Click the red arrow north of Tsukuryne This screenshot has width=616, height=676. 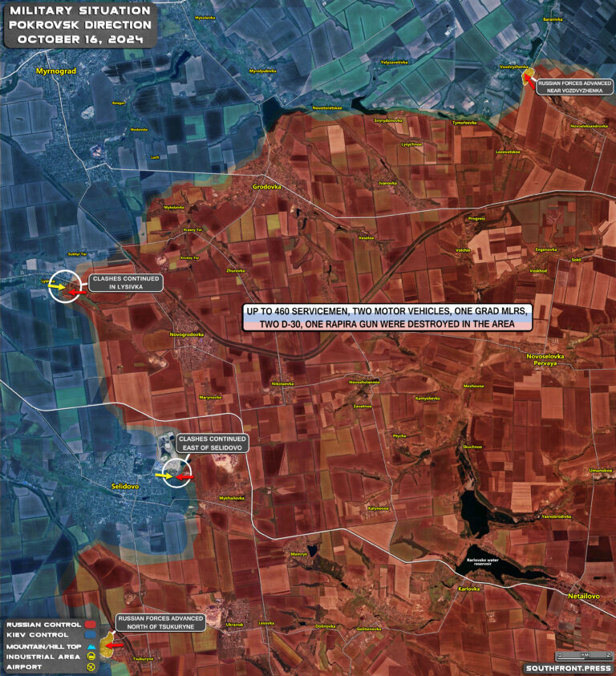(115, 644)
